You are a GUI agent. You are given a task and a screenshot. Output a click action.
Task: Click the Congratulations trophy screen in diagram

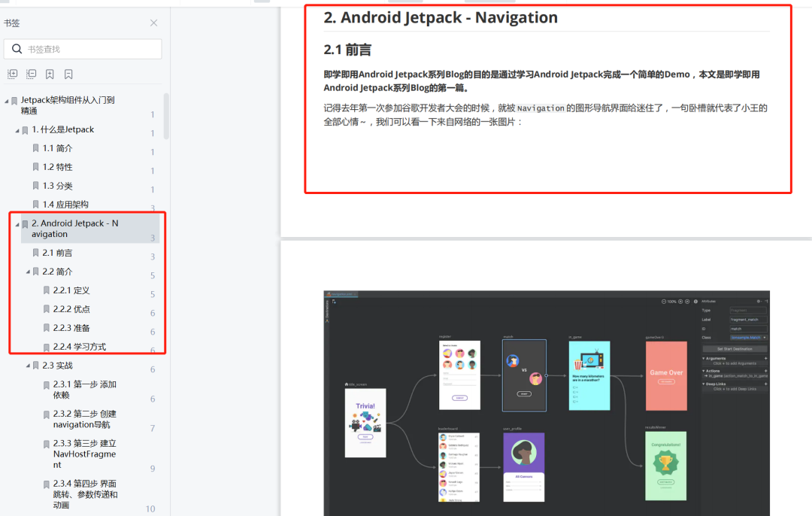point(666,466)
